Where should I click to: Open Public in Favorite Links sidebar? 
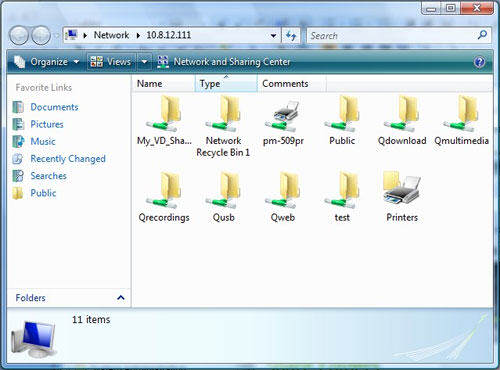click(x=34, y=193)
